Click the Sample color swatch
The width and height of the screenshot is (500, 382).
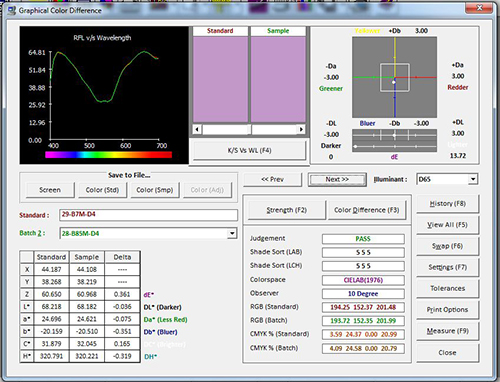278,79
